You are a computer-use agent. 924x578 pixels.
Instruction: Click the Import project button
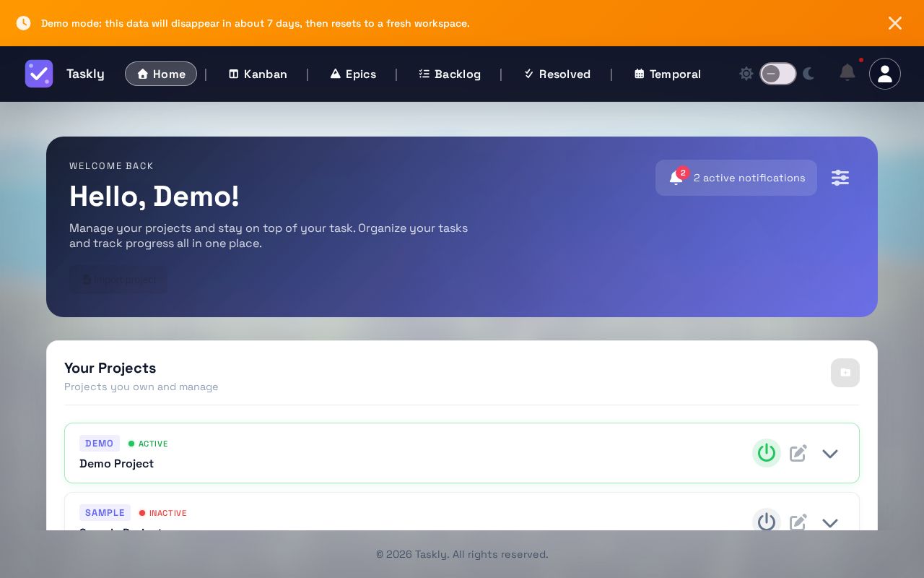pyautogui.click(x=118, y=280)
